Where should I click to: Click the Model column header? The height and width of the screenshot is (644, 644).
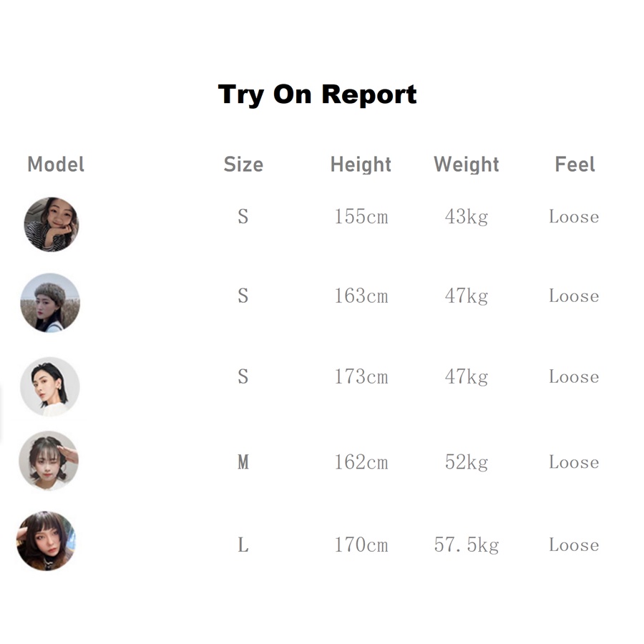tap(56, 165)
